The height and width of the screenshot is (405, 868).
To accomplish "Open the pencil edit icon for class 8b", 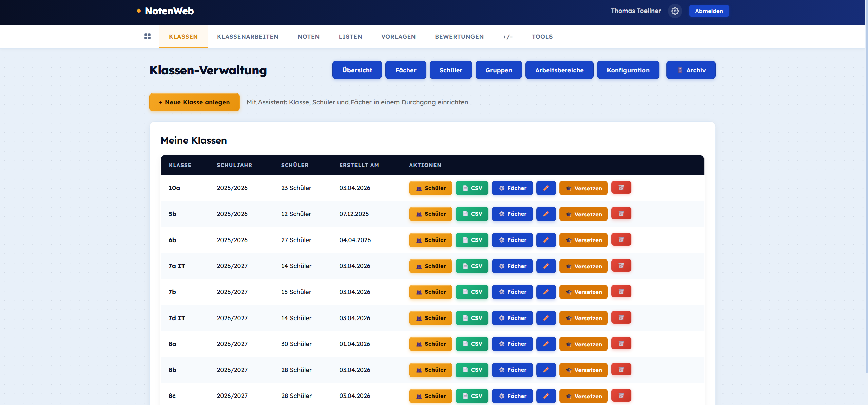I will point(546,370).
